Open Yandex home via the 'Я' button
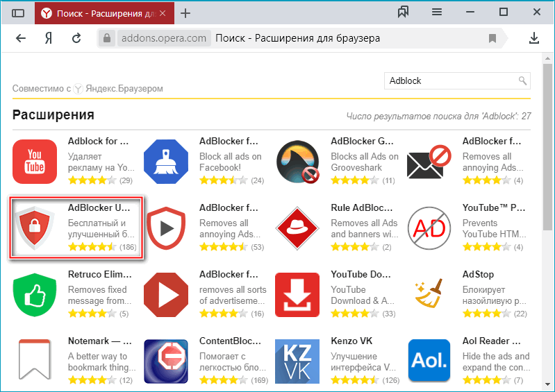 point(49,38)
